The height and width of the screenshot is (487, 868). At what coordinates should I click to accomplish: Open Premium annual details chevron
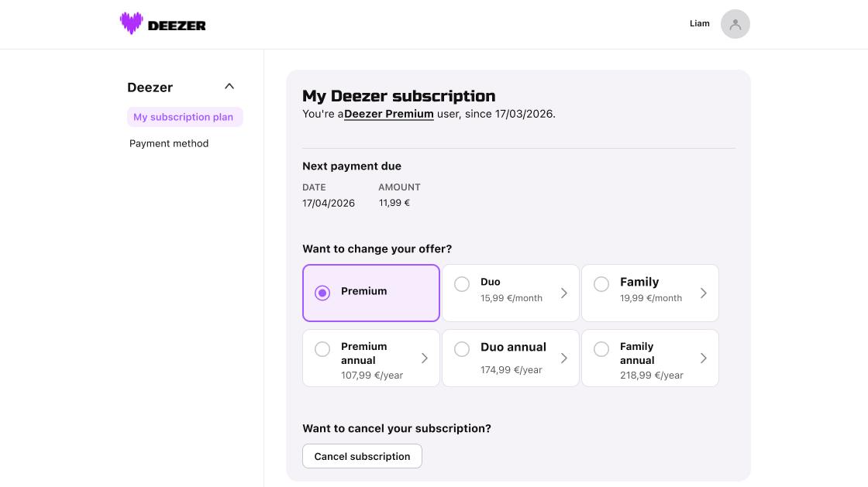[425, 358]
